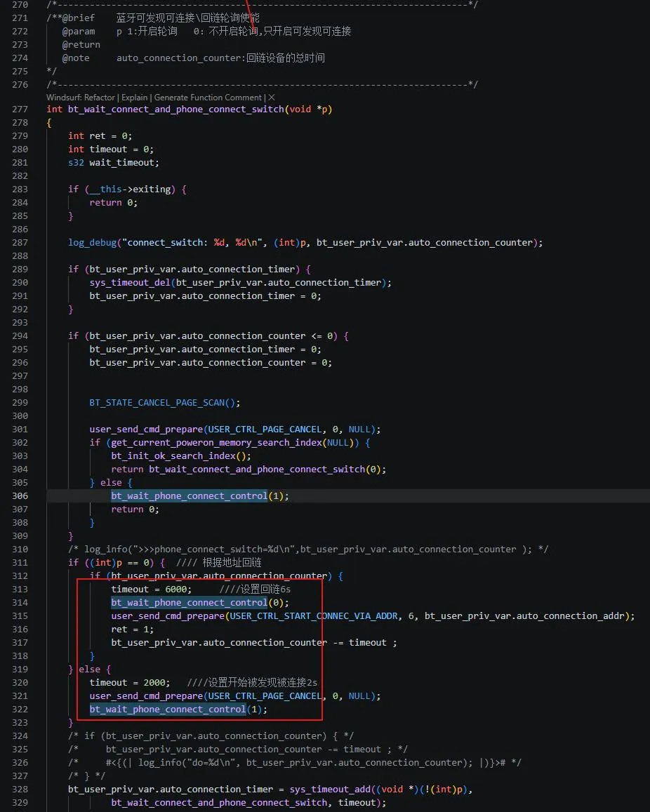Click line number 306 in the gutter
Image resolution: width=650 pixels, height=812 pixels.
[20, 496]
